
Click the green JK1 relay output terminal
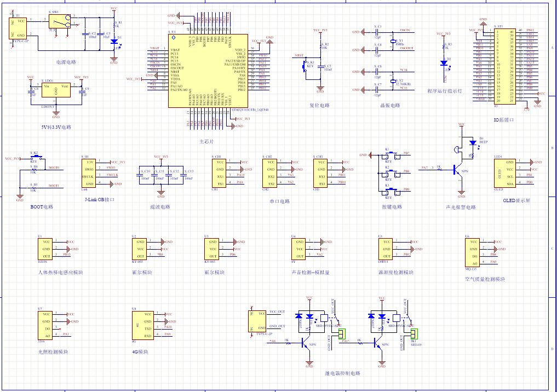414,333
